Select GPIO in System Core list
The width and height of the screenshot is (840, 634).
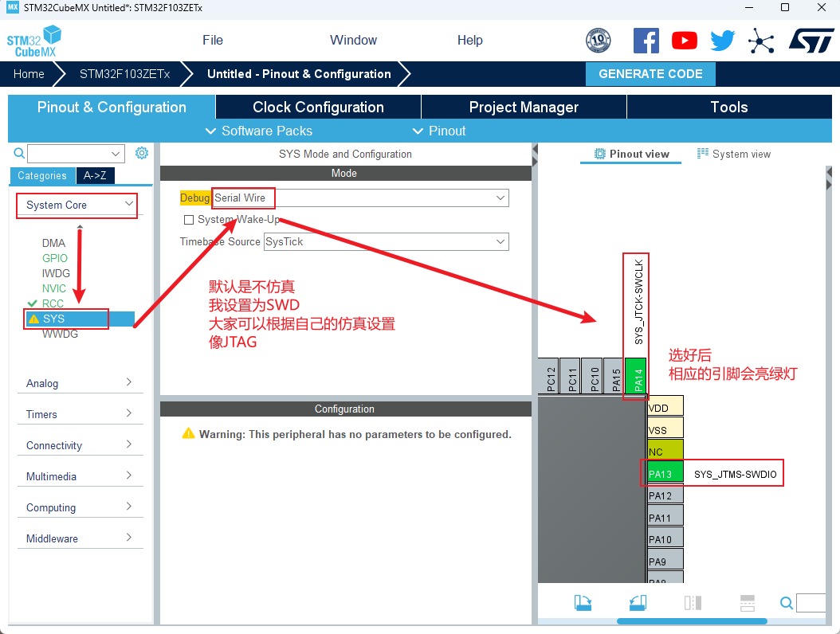click(55, 258)
